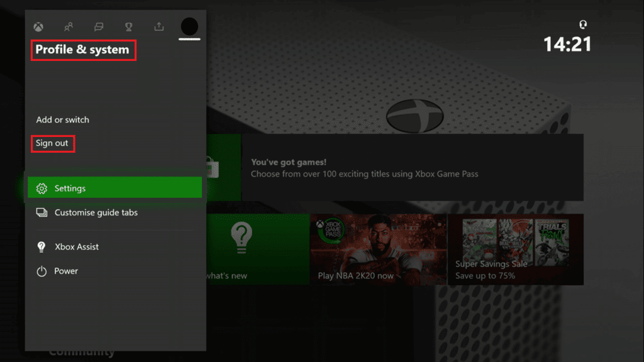Open the Parties & chats tab icon

(99, 26)
